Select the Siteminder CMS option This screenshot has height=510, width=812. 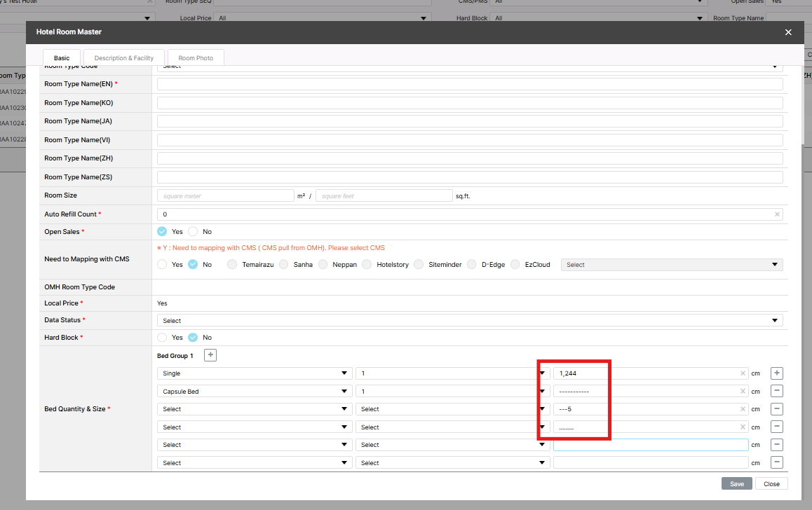coord(419,264)
